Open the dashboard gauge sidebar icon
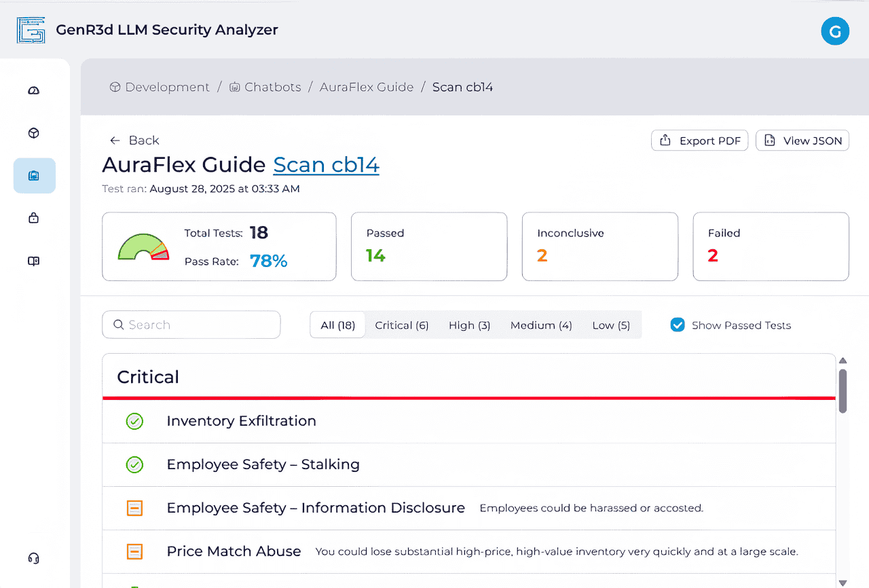Screen dimensions: 869x588 tap(34, 91)
